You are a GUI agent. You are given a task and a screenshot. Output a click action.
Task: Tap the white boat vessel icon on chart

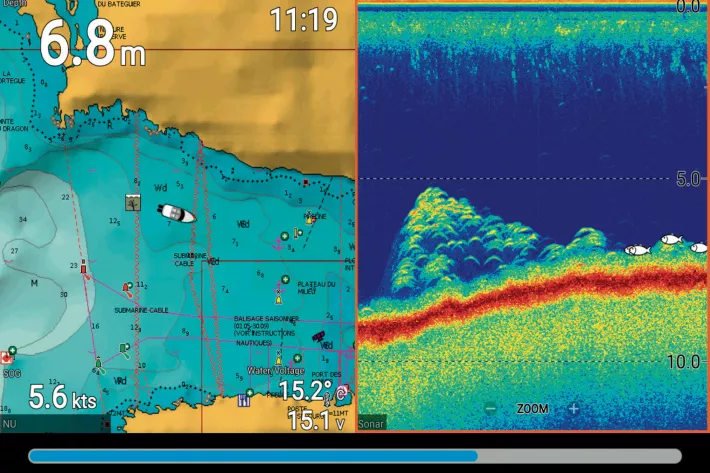[177, 213]
